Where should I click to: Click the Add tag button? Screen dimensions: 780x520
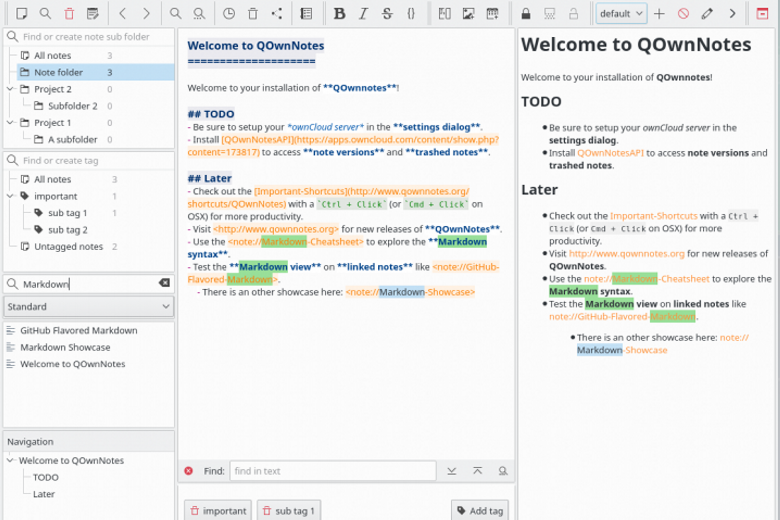point(480,511)
